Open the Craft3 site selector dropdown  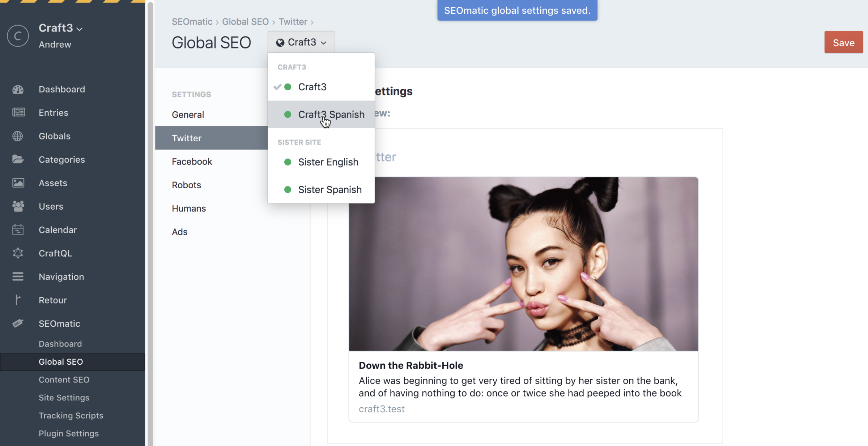click(x=301, y=42)
